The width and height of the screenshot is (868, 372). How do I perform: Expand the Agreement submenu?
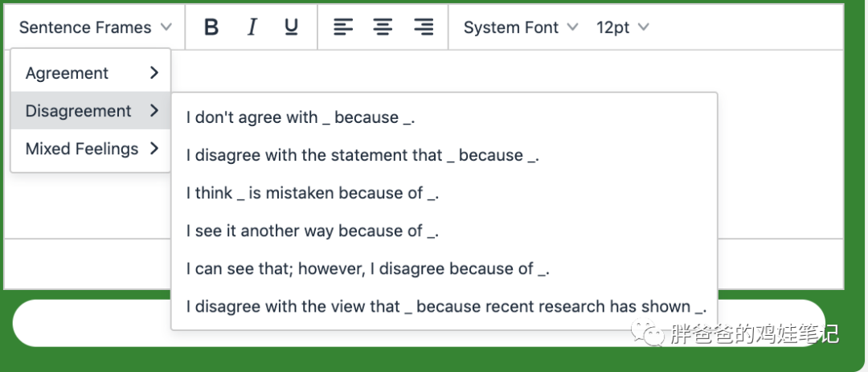pyautogui.click(x=90, y=73)
